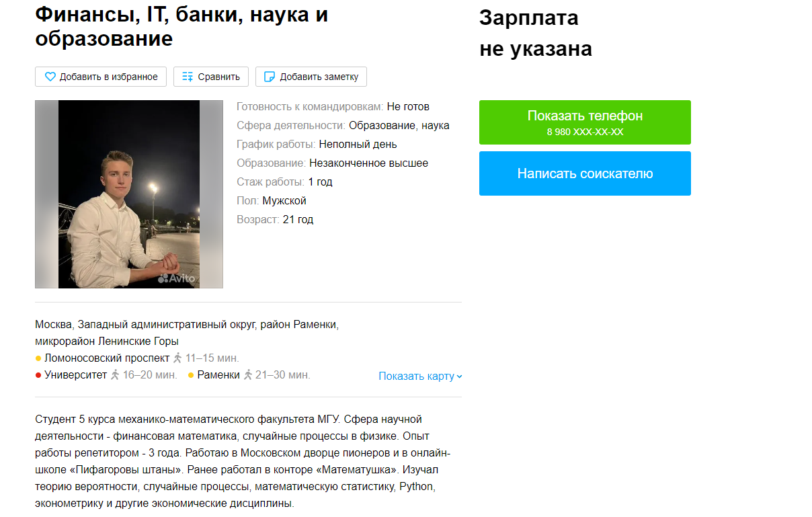This screenshot has width=812, height=517.
Task: Click the walking icon beside 16–20 мин
Action: click(115, 374)
